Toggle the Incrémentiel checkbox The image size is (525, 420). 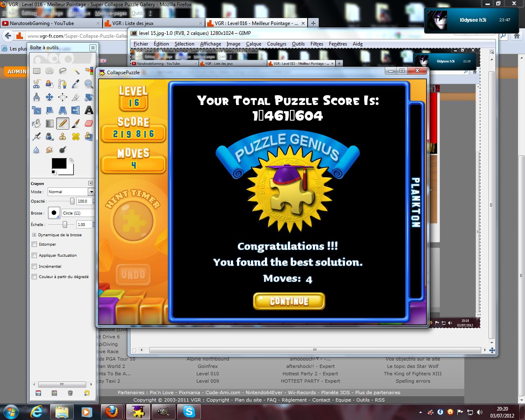pyautogui.click(x=34, y=267)
